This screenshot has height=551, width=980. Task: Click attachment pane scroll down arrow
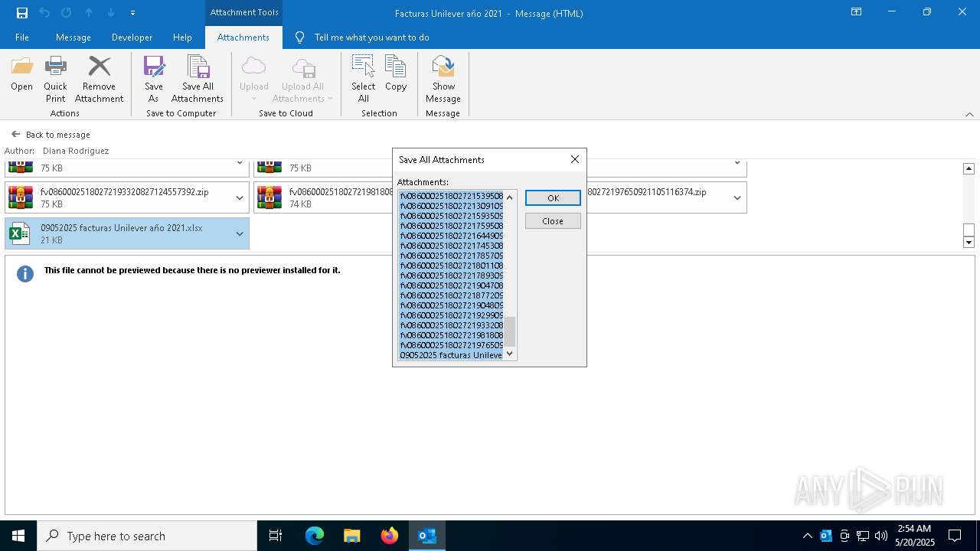point(969,243)
